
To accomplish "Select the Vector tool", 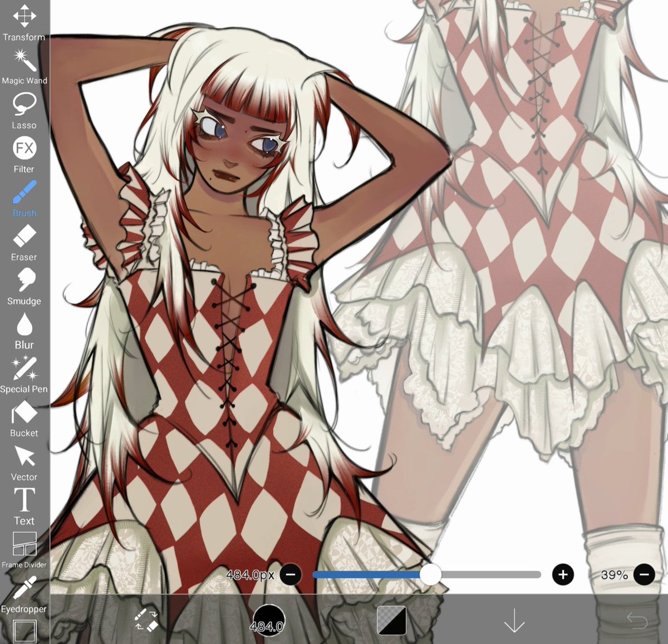I will tap(24, 462).
